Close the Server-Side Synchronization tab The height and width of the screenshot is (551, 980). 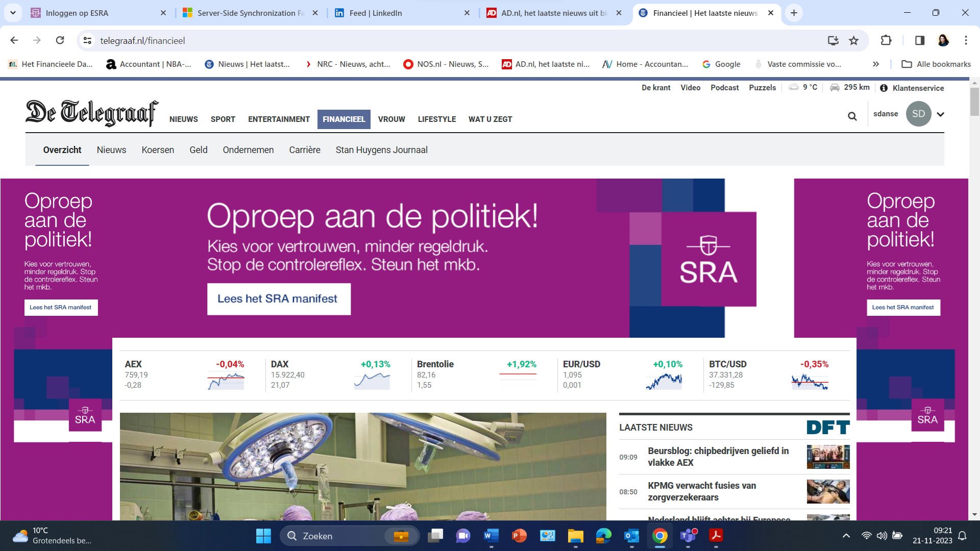click(x=315, y=13)
